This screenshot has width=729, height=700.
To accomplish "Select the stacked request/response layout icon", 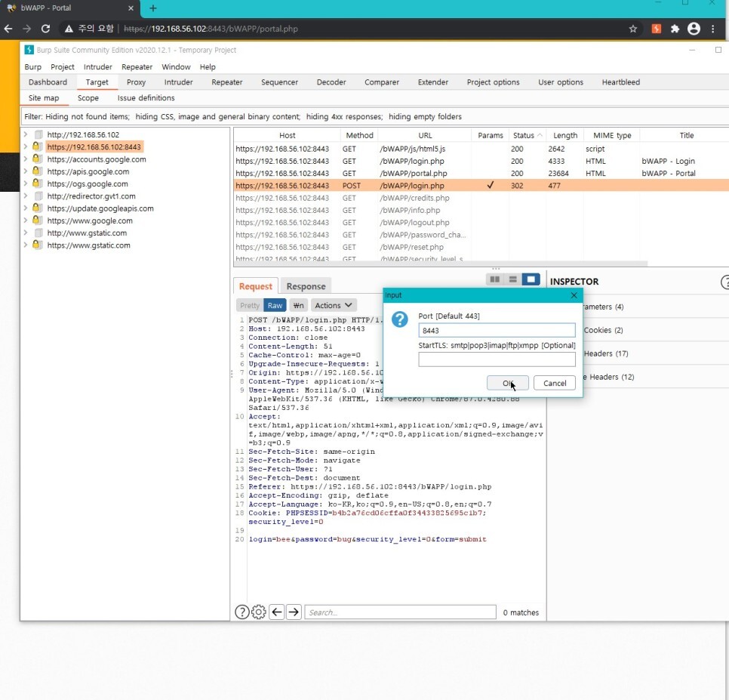I will coord(513,279).
